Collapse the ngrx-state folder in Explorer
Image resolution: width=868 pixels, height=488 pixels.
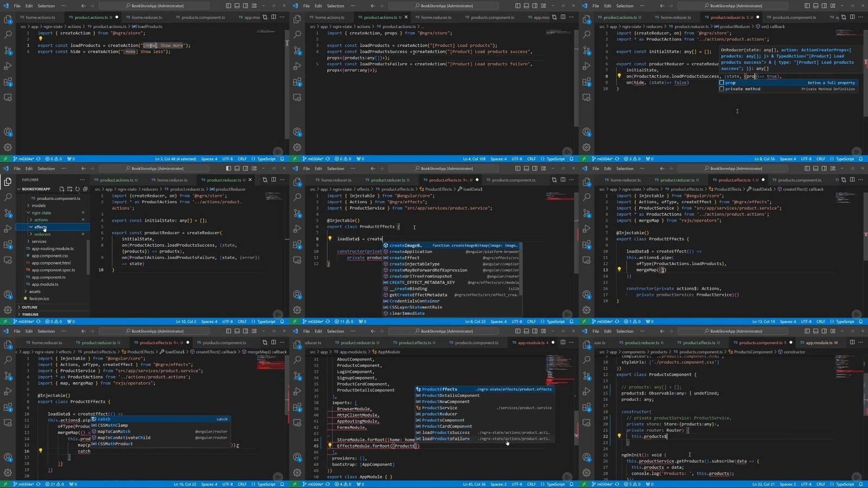[x=41, y=213]
